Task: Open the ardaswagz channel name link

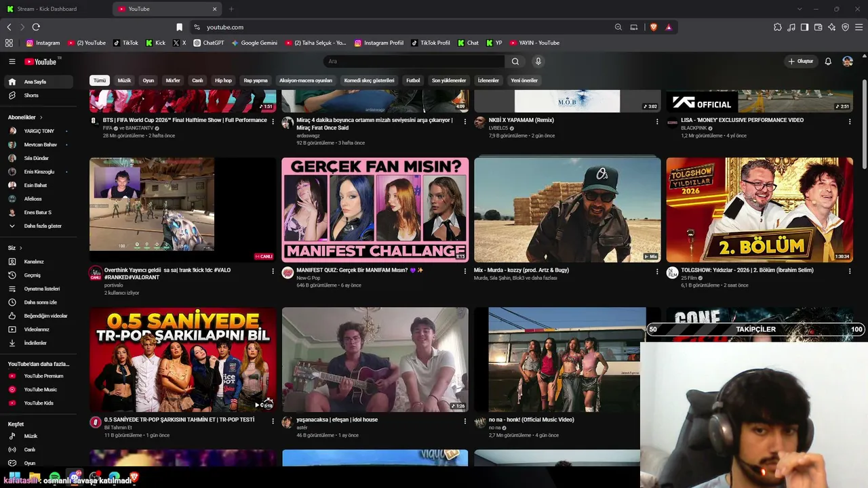Action: (x=309, y=136)
